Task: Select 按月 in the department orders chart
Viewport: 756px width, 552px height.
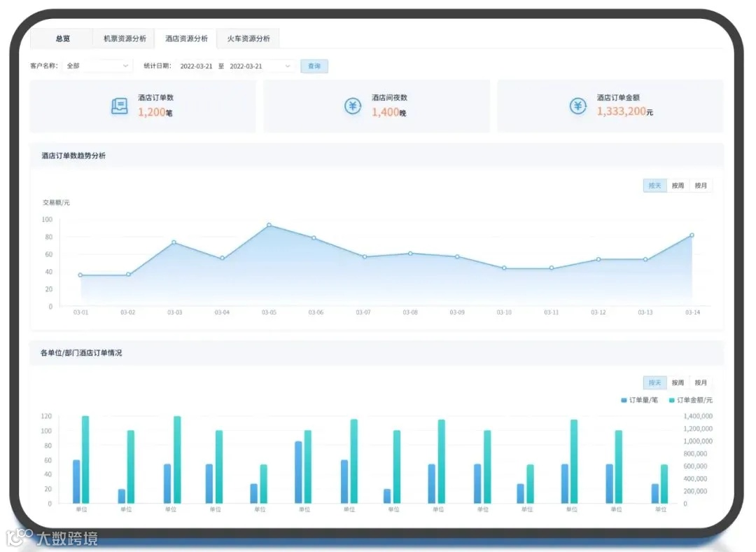Action: click(701, 382)
